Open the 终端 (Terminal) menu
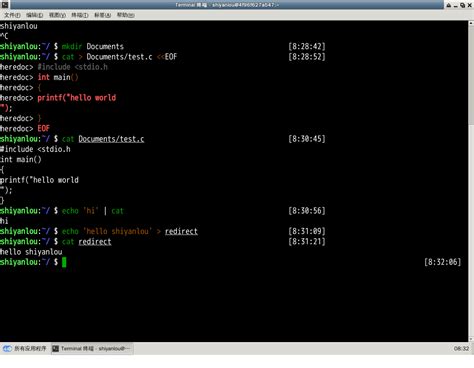Screen dimensions: 474x368 coord(80,15)
